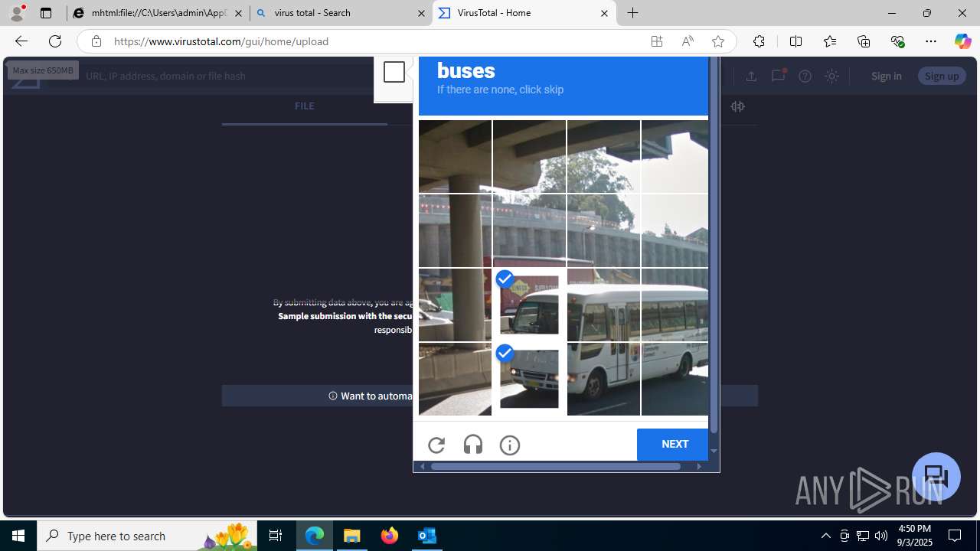Open the VirusTotal help question-mark icon
980x551 pixels.
(x=805, y=76)
